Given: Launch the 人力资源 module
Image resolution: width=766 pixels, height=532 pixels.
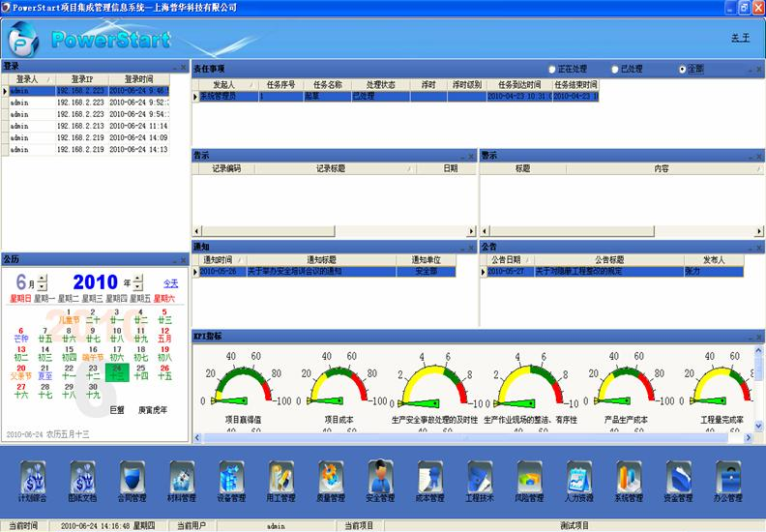Looking at the screenshot, I should point(578,478).
